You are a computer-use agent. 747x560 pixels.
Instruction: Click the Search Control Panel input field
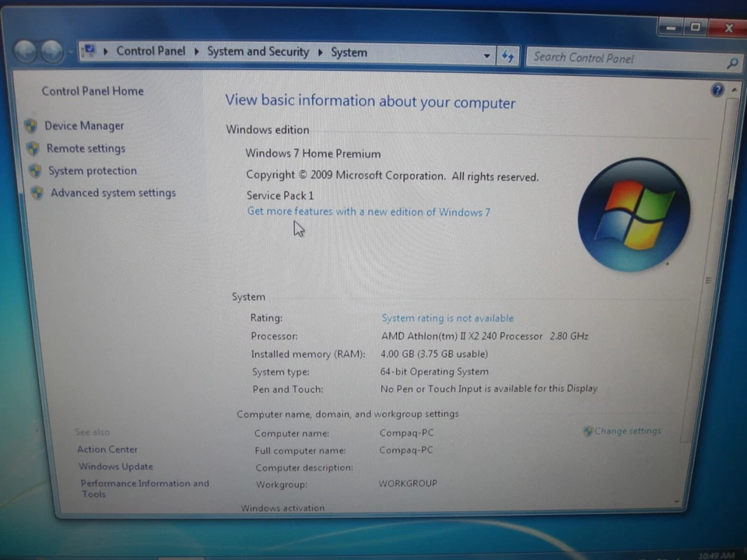tap(622, 58)
